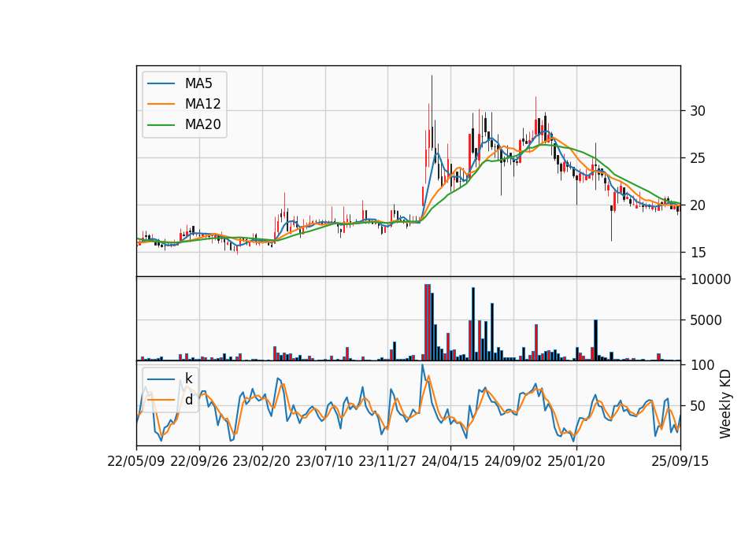Click the price axis value 30
Image resolution: width=756 pixels, height=543 pixels.
698,111
